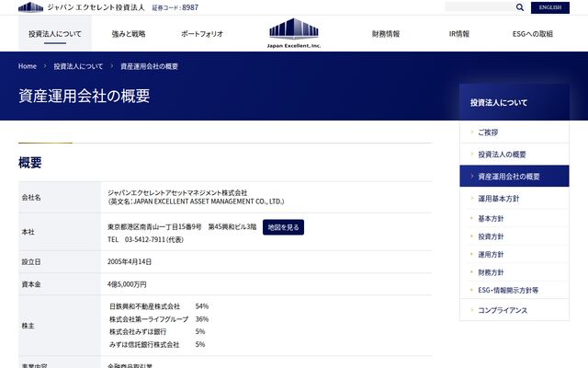Click the 本社 row label
Screen dimensions: 588x368
click(28, 232)
